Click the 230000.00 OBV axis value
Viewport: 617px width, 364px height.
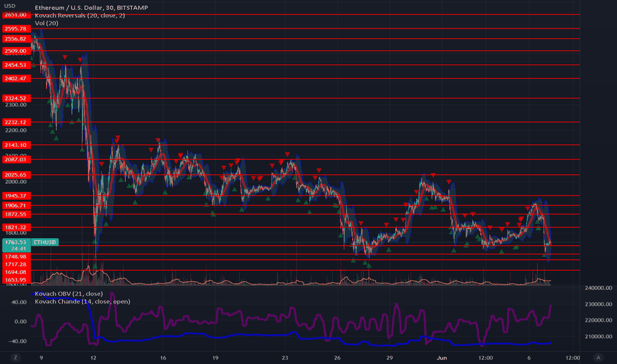click(598, 304)
